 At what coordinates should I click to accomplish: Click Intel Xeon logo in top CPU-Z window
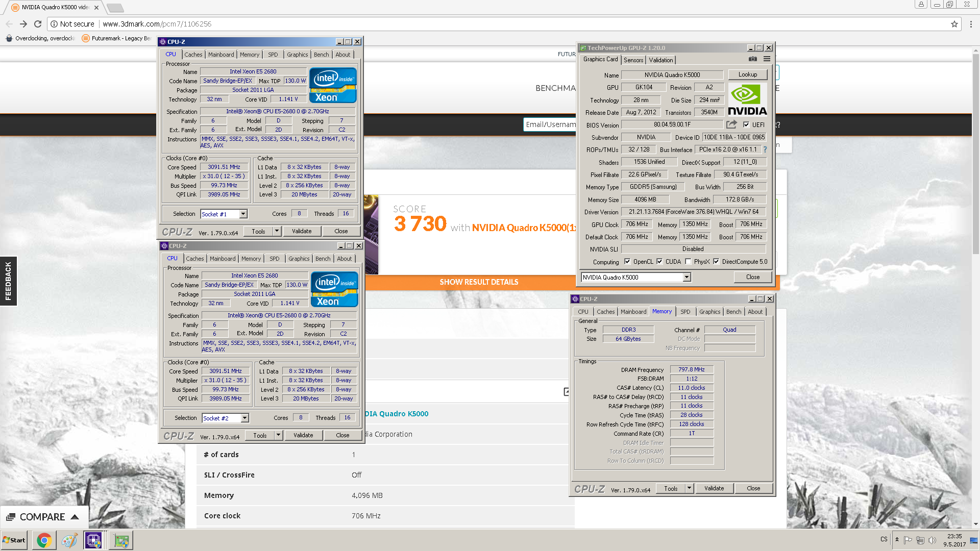(x=333, y=85)
